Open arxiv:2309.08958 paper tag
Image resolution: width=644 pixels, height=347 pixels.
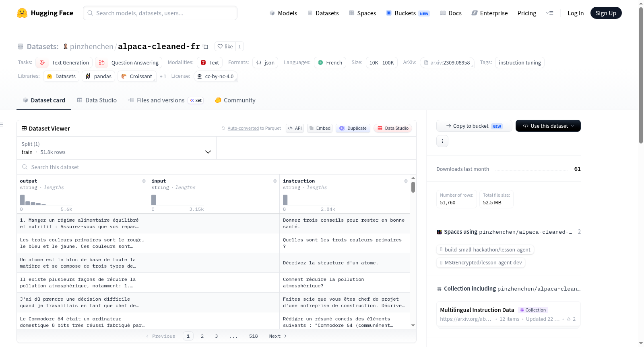pyautogui.click(x=447, y=62)
